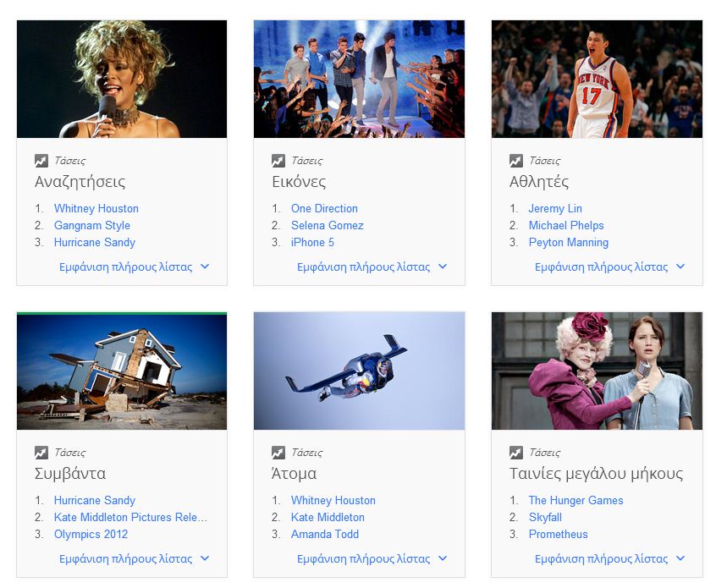Expand full list chevron under Άτομα

tap(443, 558)
